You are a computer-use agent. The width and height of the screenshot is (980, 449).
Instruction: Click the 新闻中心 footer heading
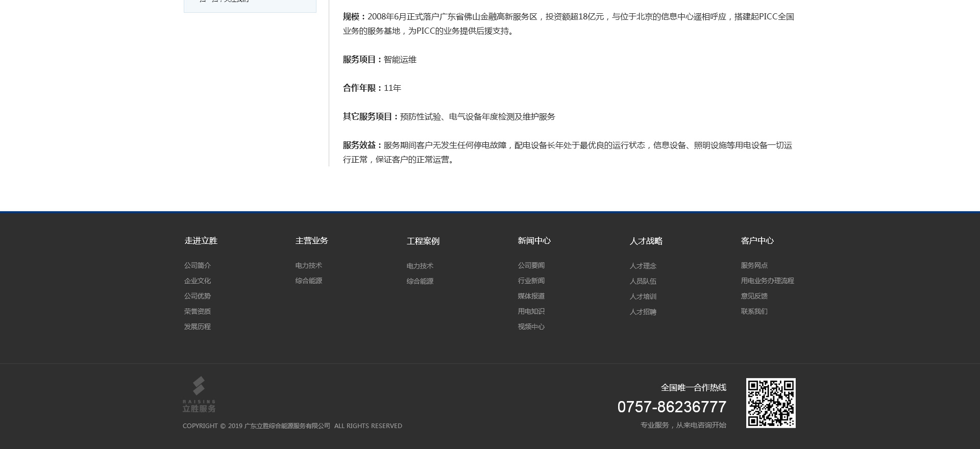[534, 241]
